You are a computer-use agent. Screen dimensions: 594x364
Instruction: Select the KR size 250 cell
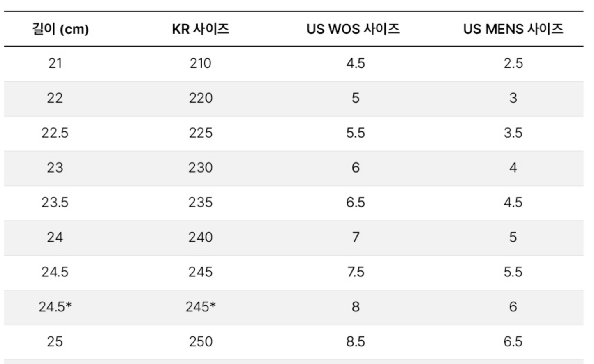click(201, 342)
